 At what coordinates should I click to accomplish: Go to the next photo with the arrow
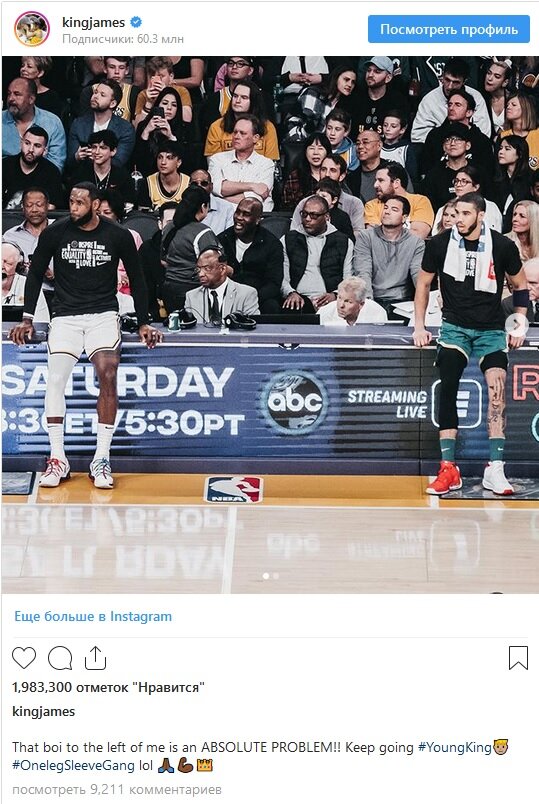point(518,325)
